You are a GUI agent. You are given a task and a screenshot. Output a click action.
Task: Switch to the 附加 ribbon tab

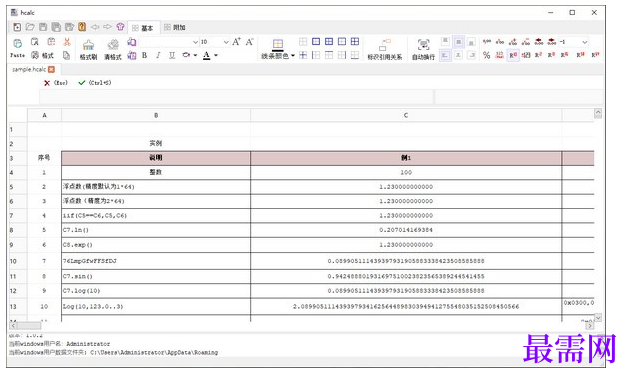pyautogui.click(x=175, y=27)
